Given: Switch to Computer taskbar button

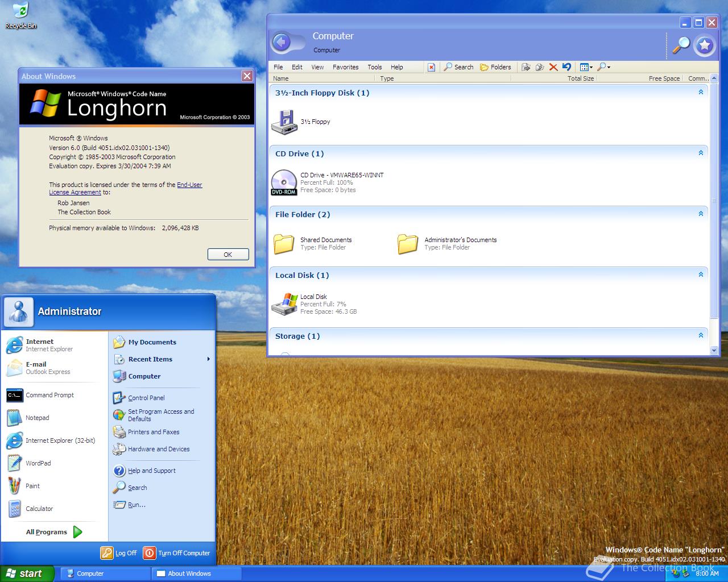Looking at the screenshot, I should [105, 573].
